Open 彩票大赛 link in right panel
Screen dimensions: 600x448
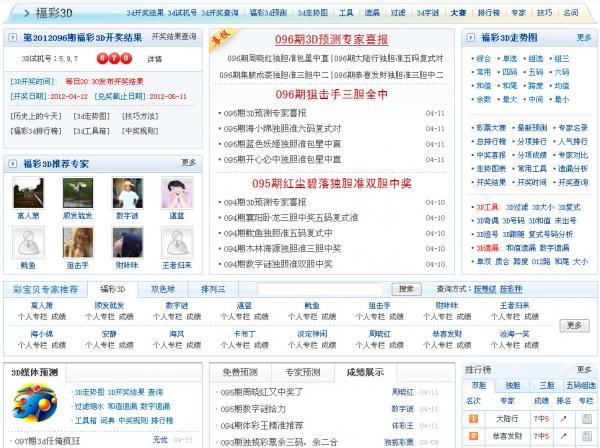[x=491, y=128]
